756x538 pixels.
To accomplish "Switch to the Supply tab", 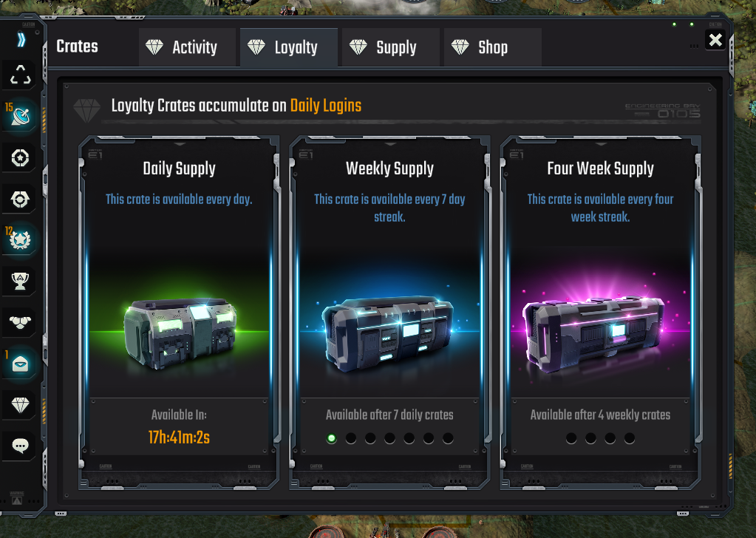I will tap(391, 47).
